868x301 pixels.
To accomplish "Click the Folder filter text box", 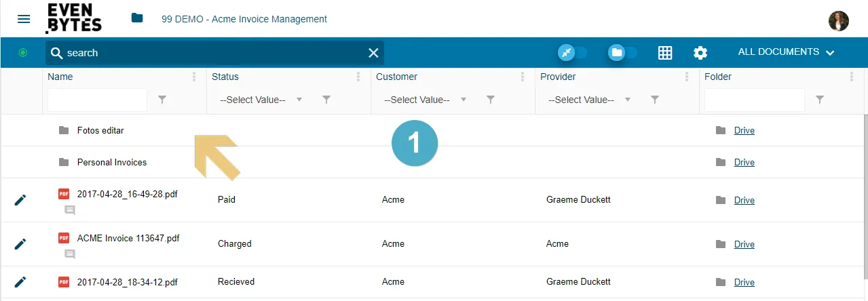I will tap(754, 100).
